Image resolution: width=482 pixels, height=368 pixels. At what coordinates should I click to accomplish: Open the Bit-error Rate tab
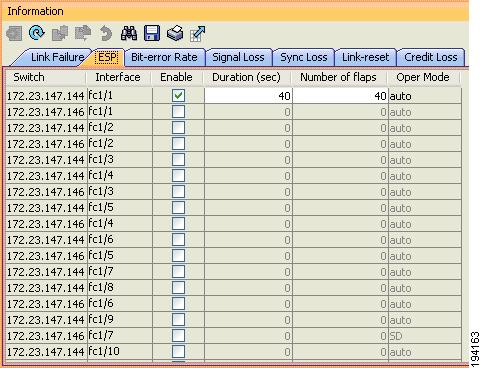[164, 57]
